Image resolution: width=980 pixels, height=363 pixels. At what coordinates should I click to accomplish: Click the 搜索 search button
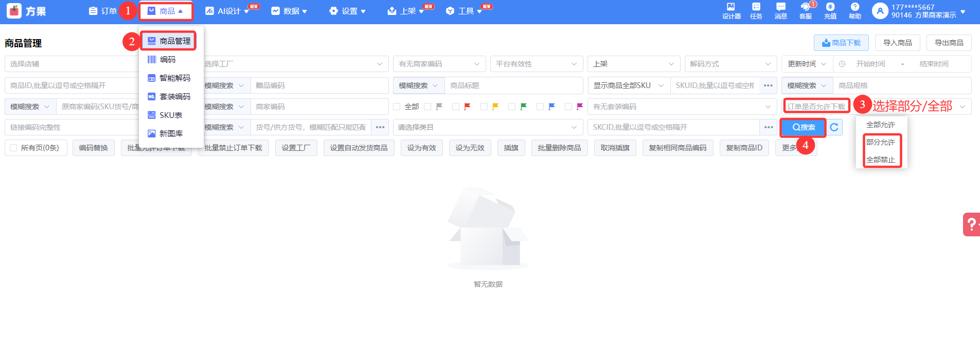click(803, 127)
